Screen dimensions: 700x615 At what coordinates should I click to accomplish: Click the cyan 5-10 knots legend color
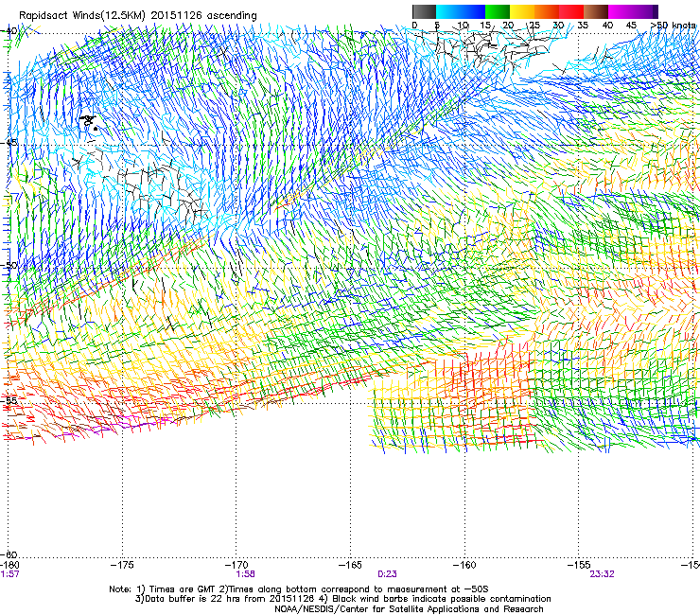tap(448, 11)
